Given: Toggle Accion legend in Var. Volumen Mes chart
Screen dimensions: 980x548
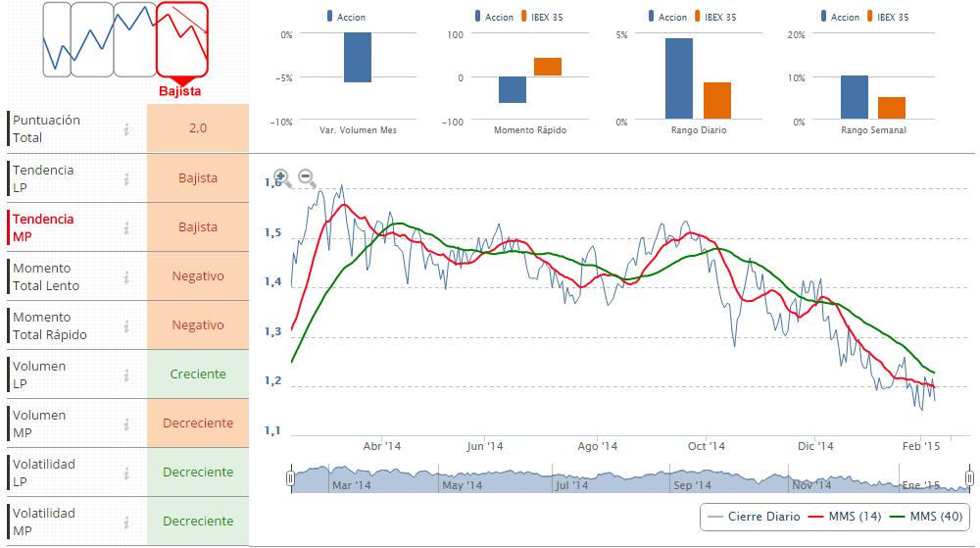Looking at the screenshot, I should click(346, 17).
